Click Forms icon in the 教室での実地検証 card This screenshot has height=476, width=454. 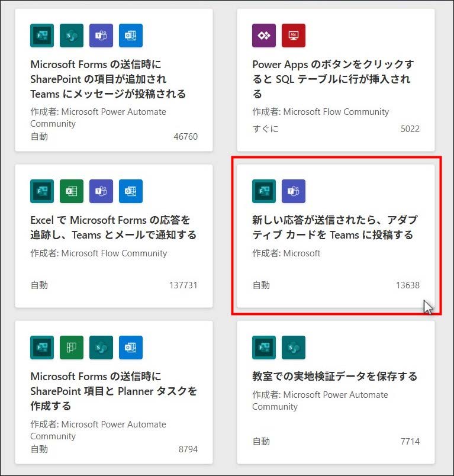[264, 348]
